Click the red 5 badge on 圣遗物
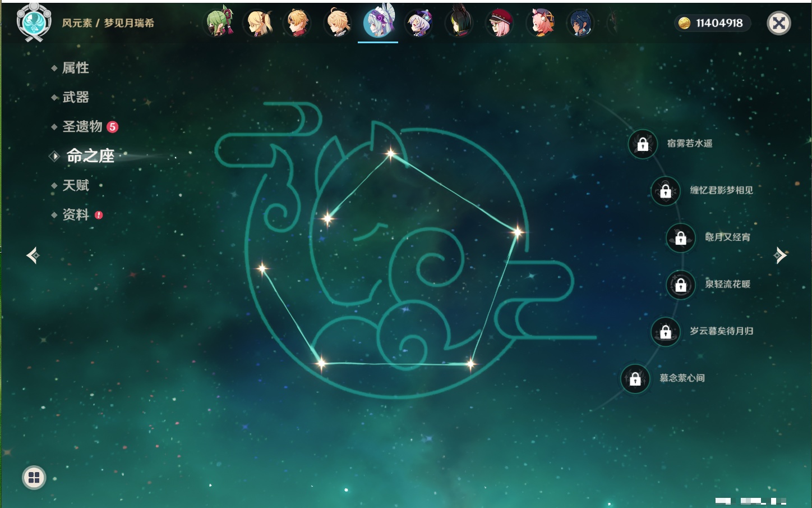Image resolution: width=812 pixels, height=508 pixels. 112,127
